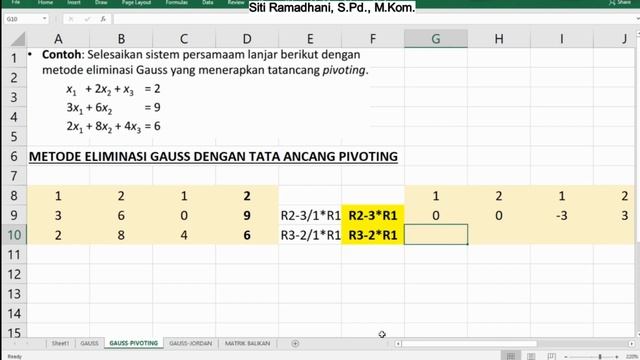640x360 pixels.
Task: Switch to the GAUSS-JORDAN sheet tab
Action: [x=191, y=343]
